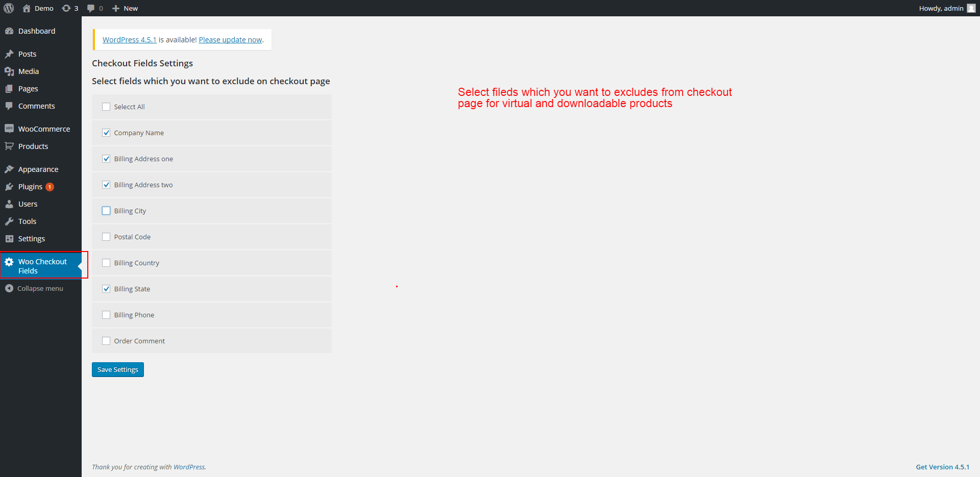Click the WordPress logo icon
Image resolution: width=980 pixels, height=477 pixels.
9,8
